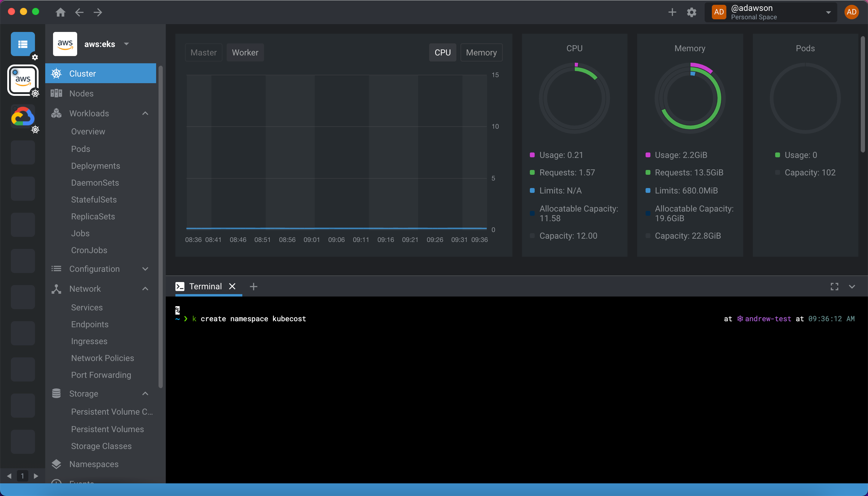The image size is (868, 496).
Task: Click the add new tab button
Action: point(253,286)
